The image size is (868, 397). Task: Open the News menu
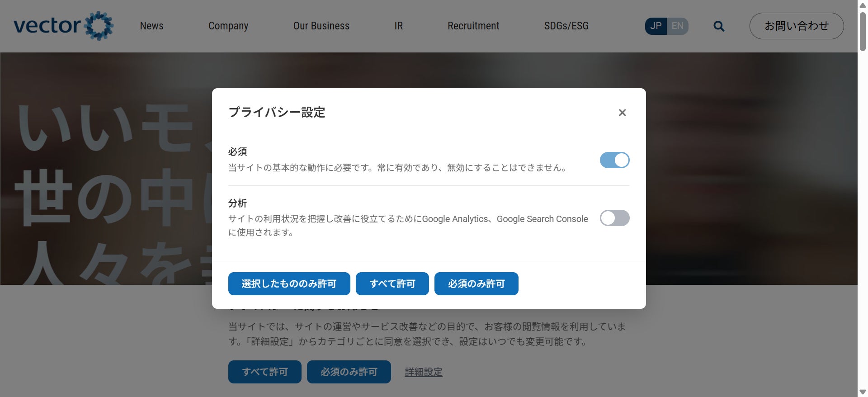tap(152, 26)
